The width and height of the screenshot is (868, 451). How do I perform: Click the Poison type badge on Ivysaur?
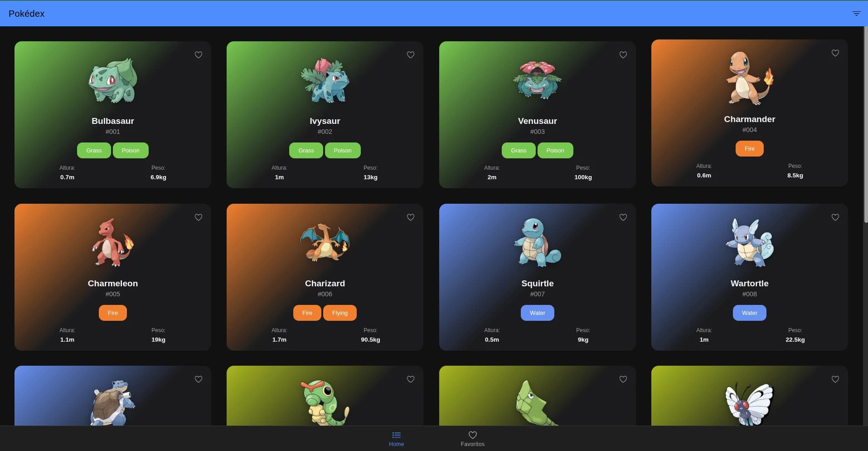click(343, 150)
